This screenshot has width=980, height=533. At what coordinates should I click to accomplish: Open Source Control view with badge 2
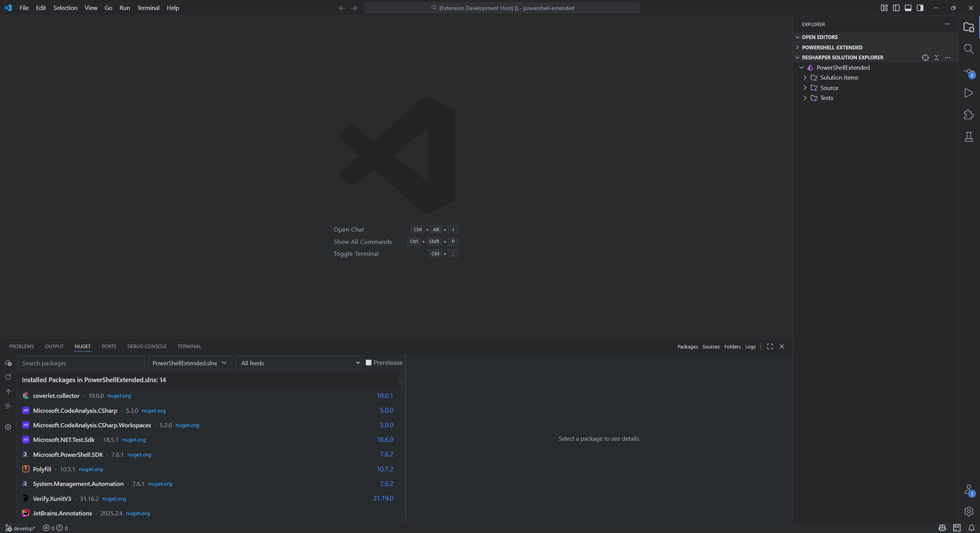click(969, 73)
